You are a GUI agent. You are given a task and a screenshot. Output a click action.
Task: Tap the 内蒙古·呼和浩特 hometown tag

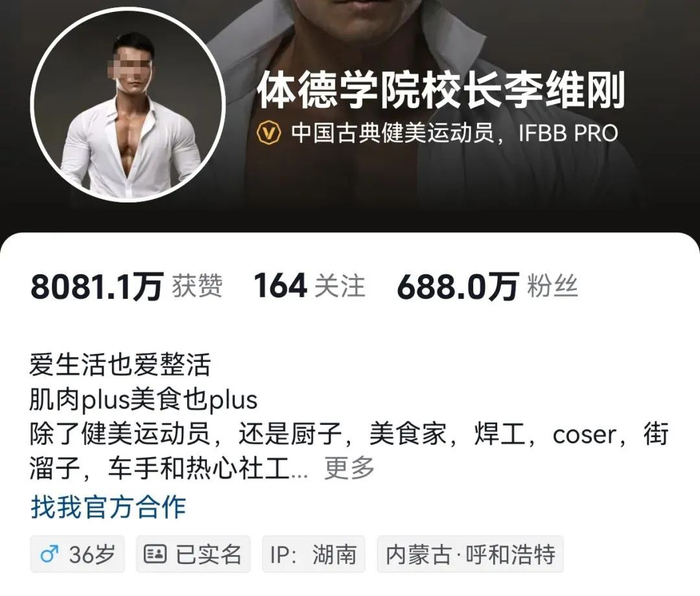(x=470, y=554)
